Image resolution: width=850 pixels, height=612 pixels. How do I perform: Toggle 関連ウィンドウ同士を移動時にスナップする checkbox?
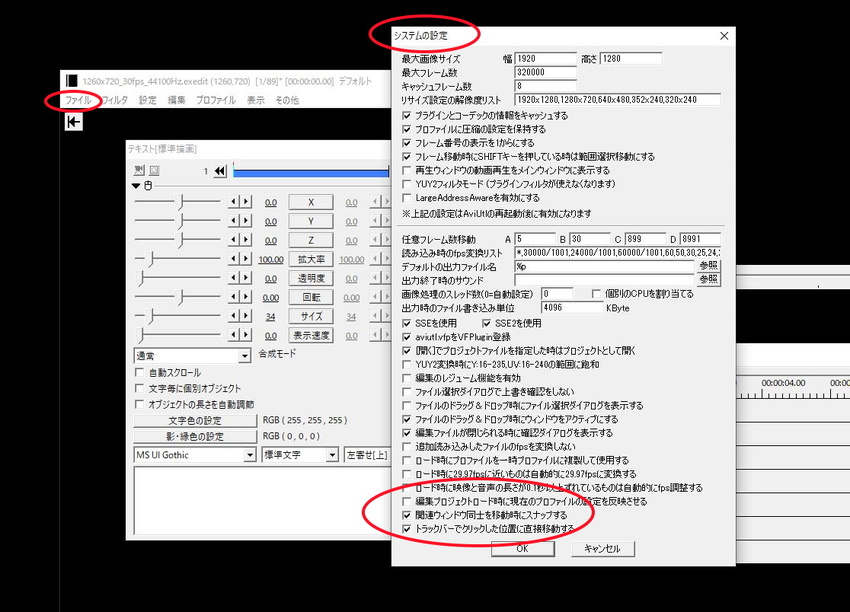click(407, 514)
